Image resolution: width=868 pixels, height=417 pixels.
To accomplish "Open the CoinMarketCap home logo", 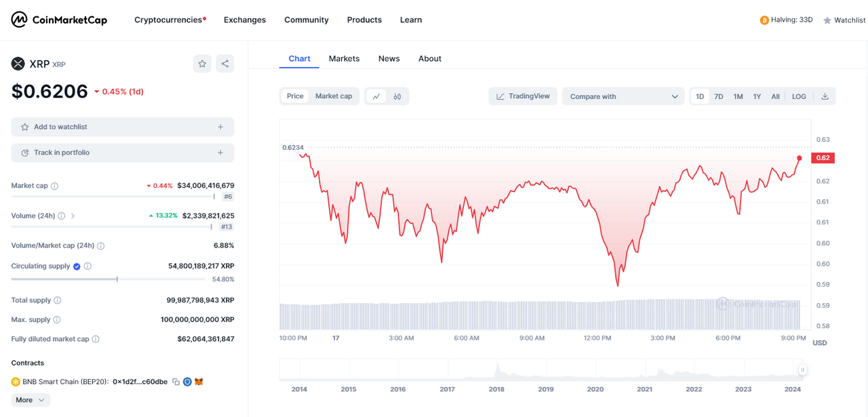I will (x=59, y=20).
